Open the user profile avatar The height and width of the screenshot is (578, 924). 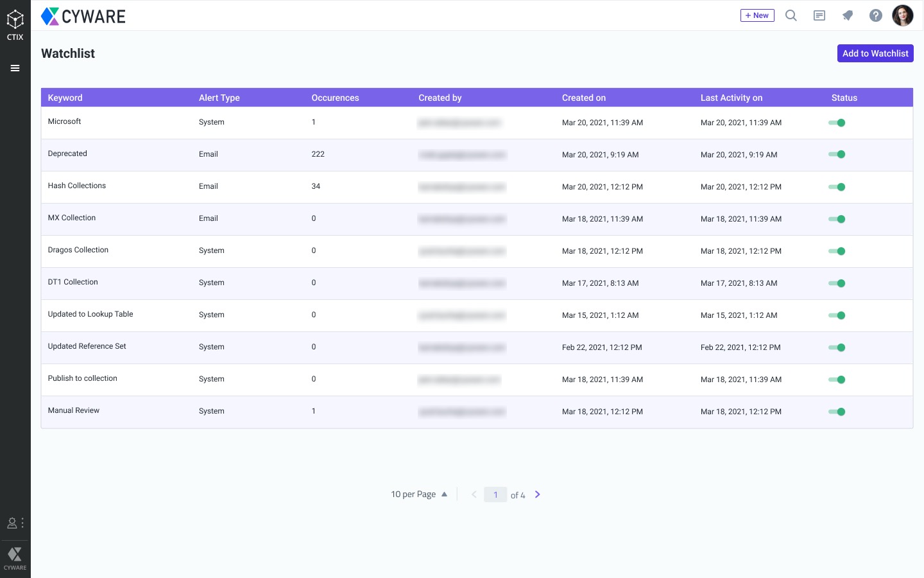tap(903, 15)
